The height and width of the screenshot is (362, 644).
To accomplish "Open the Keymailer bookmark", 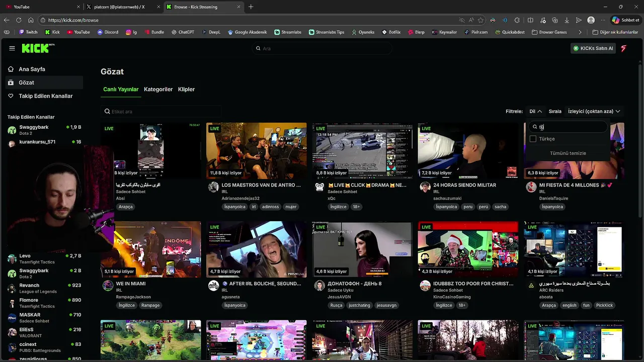I will coord(444,32).
